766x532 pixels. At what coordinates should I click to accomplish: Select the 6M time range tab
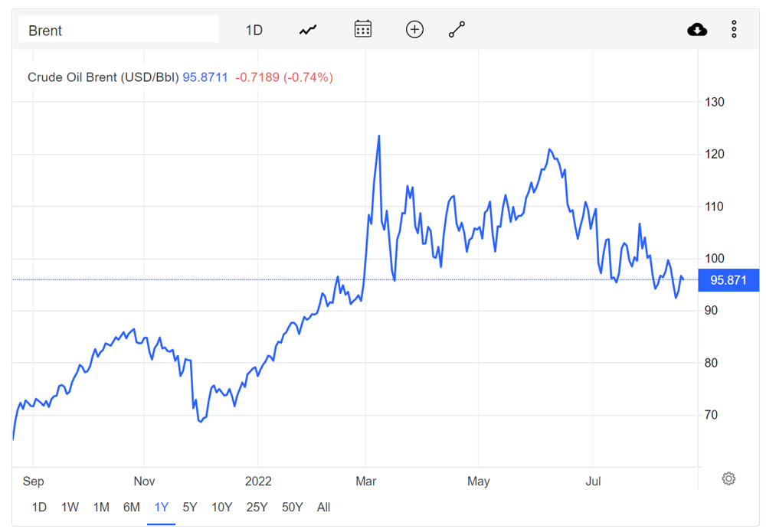tap(132, 507)
